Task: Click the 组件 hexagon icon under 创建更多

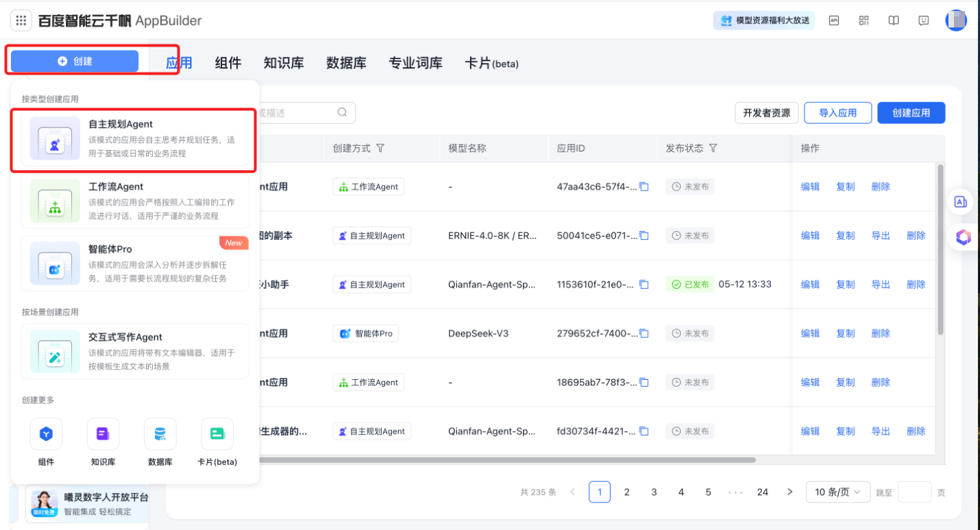Action: (46, 434)
